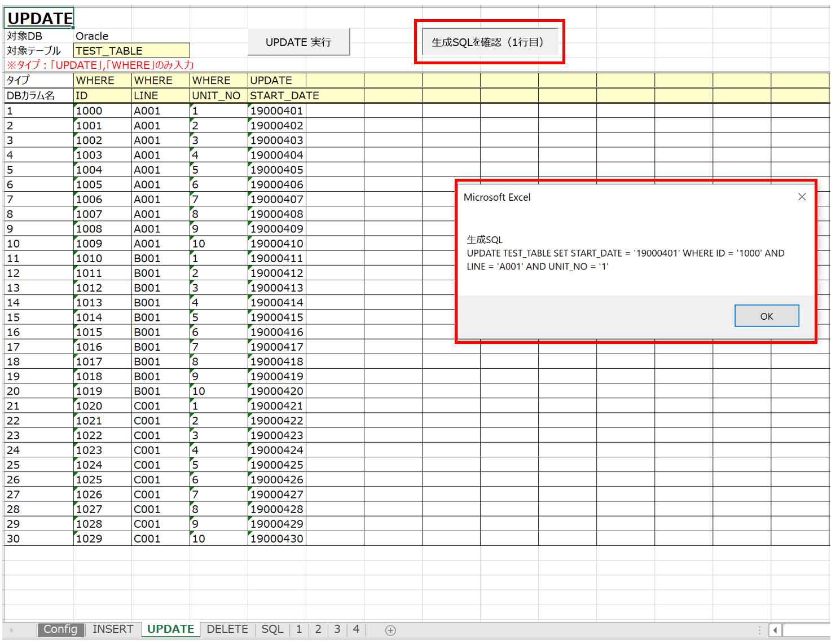
Task: Select the タイプ label cell
Action: click(x=39, y=81)
